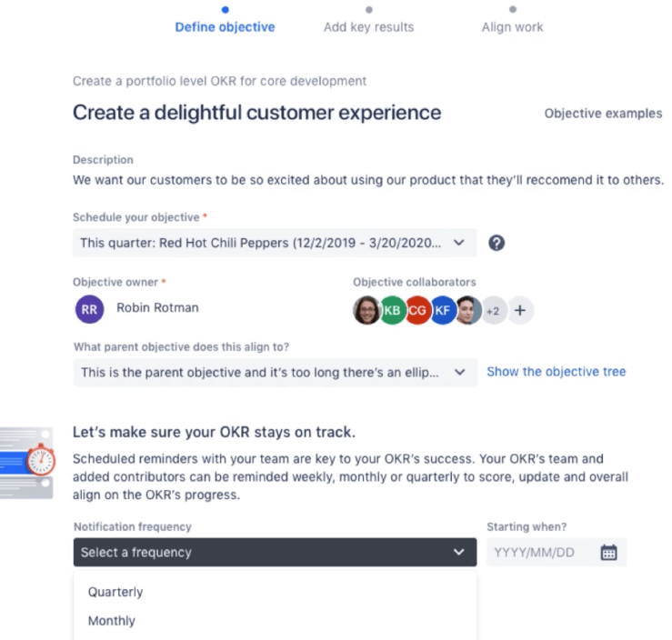Click the KF collaborator avatar
Viewport: 672px width, 640px height.
pos(443,310)
